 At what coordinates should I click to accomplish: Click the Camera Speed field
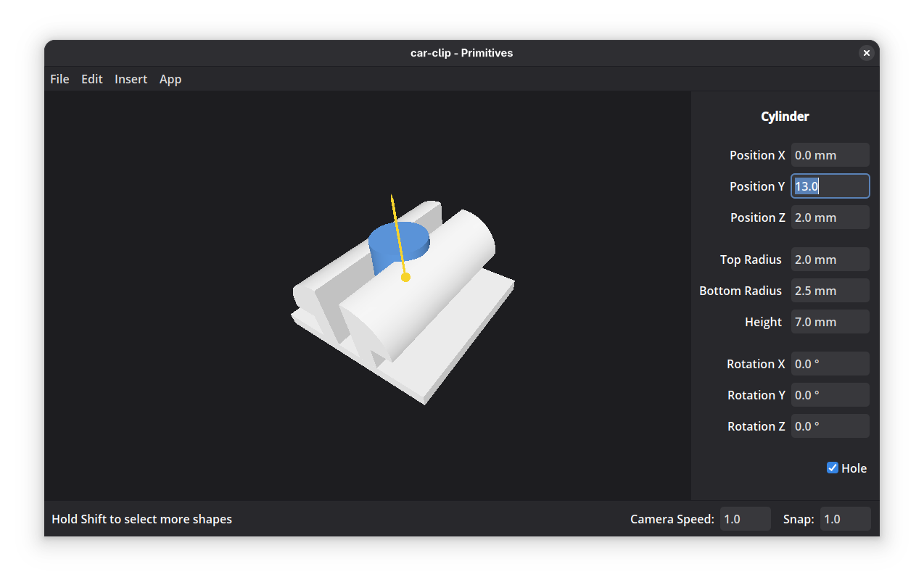(745, 519)
